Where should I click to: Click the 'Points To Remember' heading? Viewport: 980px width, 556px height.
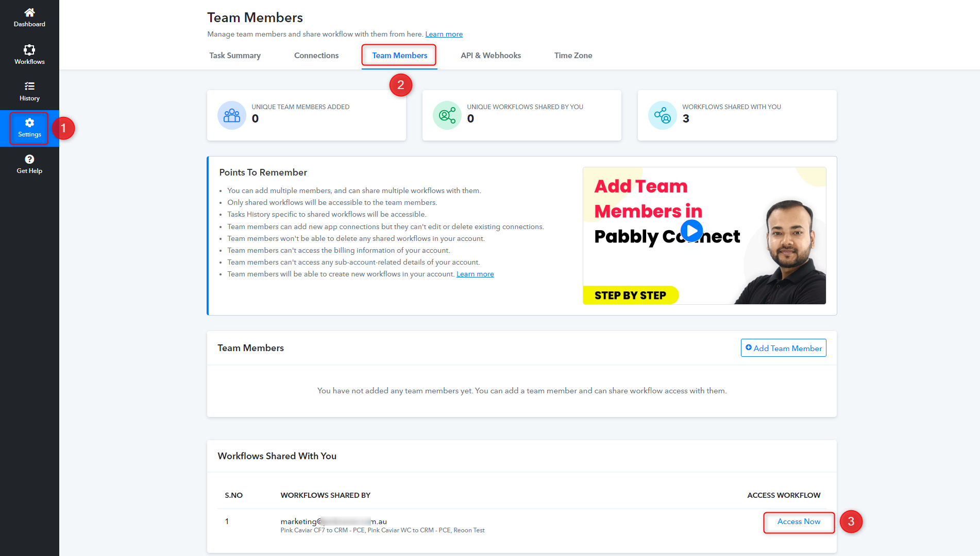coord(263,172)
